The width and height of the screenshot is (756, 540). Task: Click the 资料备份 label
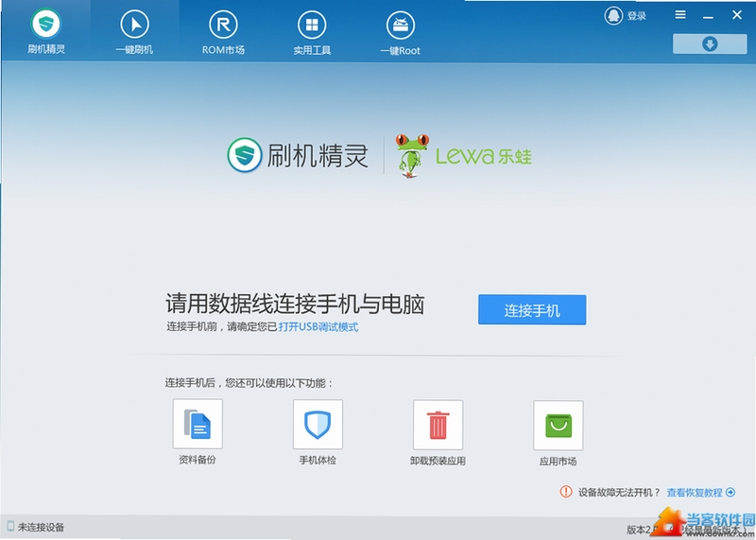(198, 460)
